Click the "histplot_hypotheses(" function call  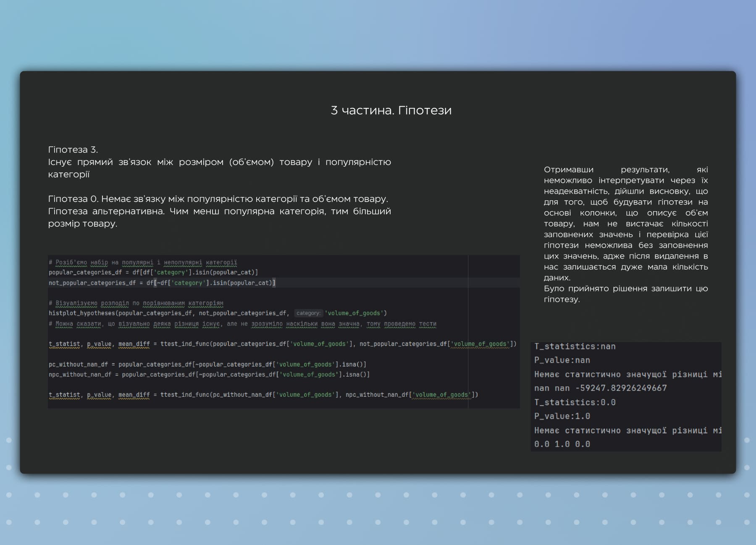(x=218, y=313)
